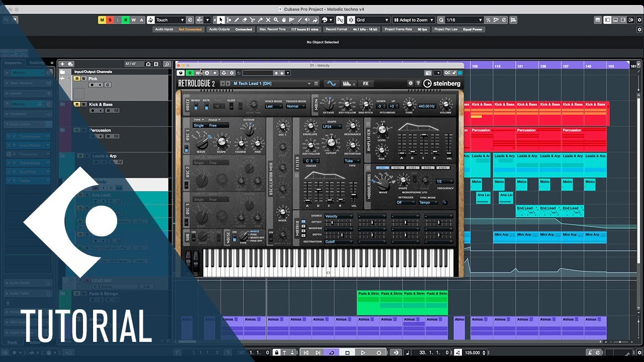Switch to LFO1 modulator tab
644x362 pixels.
383,167
